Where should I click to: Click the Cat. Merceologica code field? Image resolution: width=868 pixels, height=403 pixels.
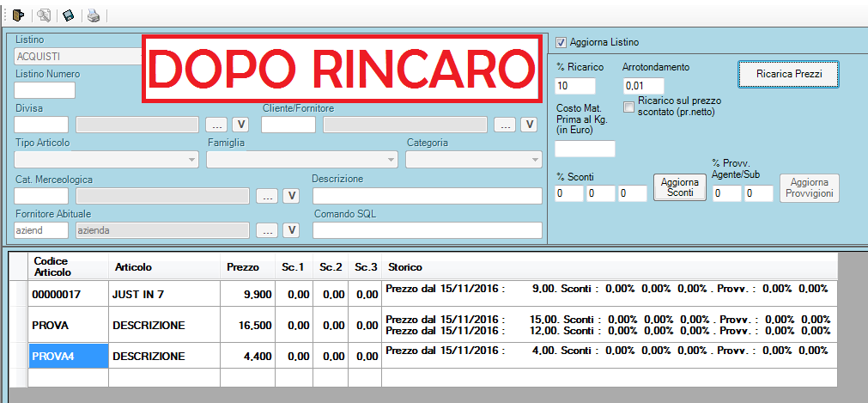click(x=41, y=196)
